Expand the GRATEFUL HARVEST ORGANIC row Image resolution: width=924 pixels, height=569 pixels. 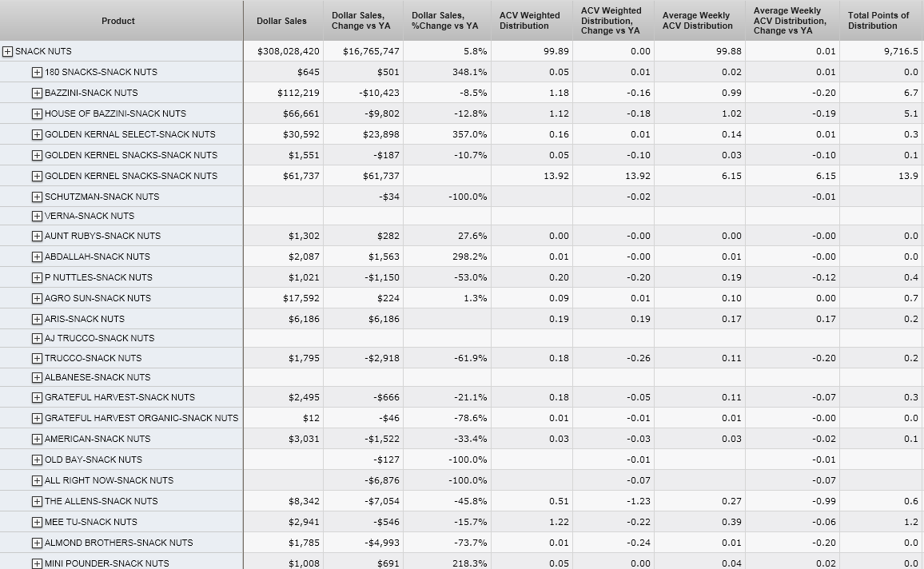(37, 418)
